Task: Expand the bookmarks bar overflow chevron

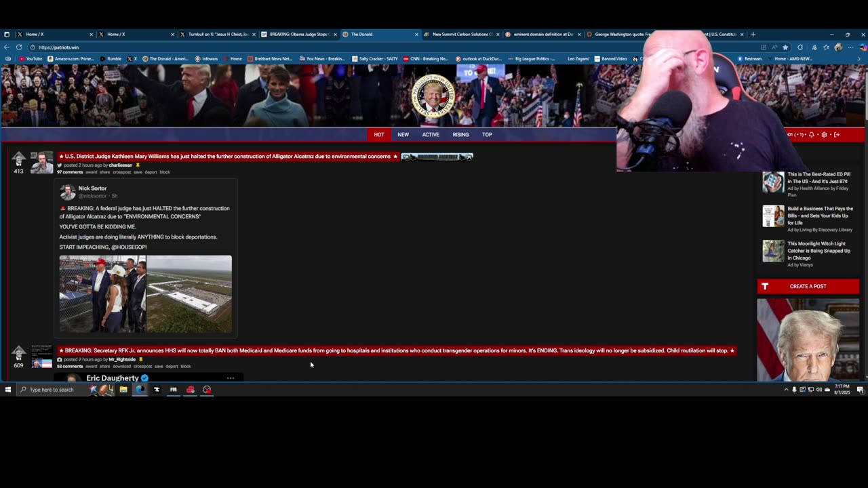Action: [859, 59]
